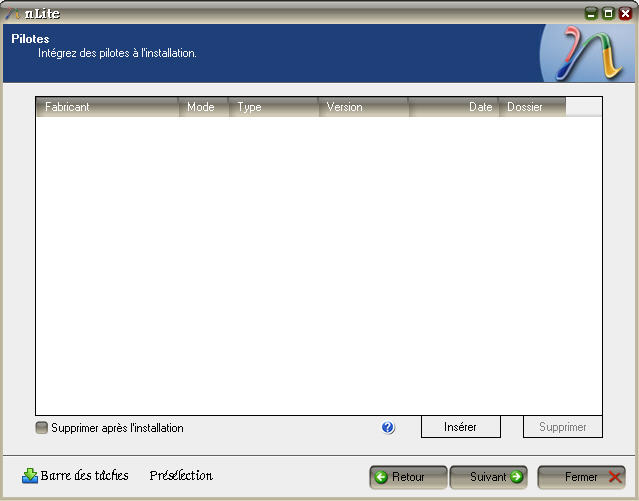
Task: Minimize the nLite window
Action: point(591,13)
